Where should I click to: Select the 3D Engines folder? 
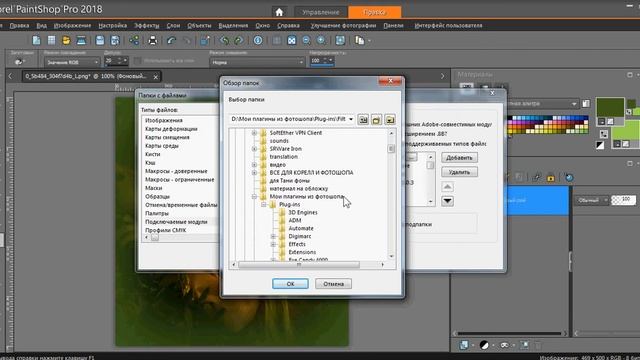pyautogui.click(x=302, y=212)
